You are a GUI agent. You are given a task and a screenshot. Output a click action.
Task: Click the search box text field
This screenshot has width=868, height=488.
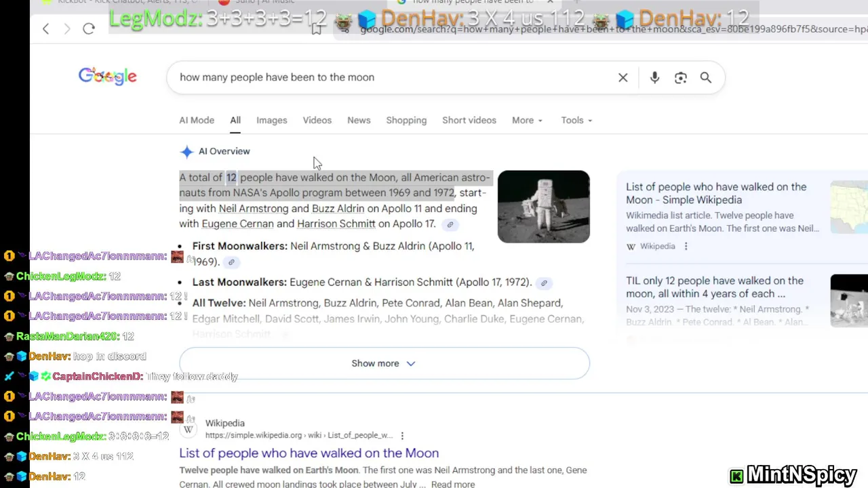(x=393, y=77)
